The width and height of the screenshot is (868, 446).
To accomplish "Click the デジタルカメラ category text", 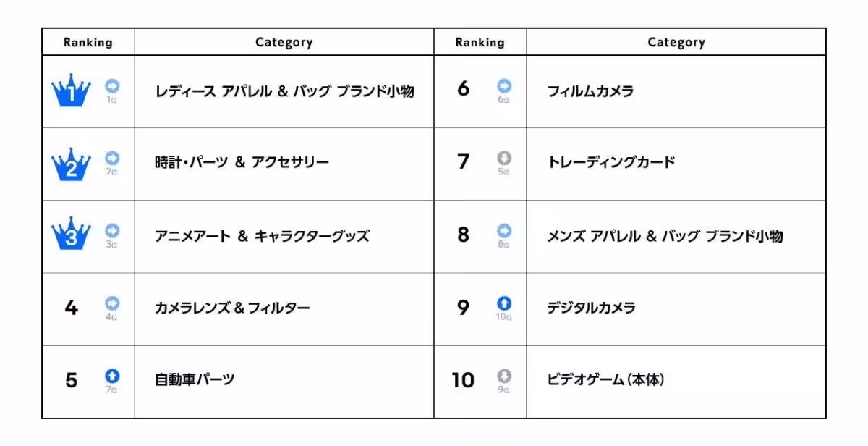I will pos(591,308).
